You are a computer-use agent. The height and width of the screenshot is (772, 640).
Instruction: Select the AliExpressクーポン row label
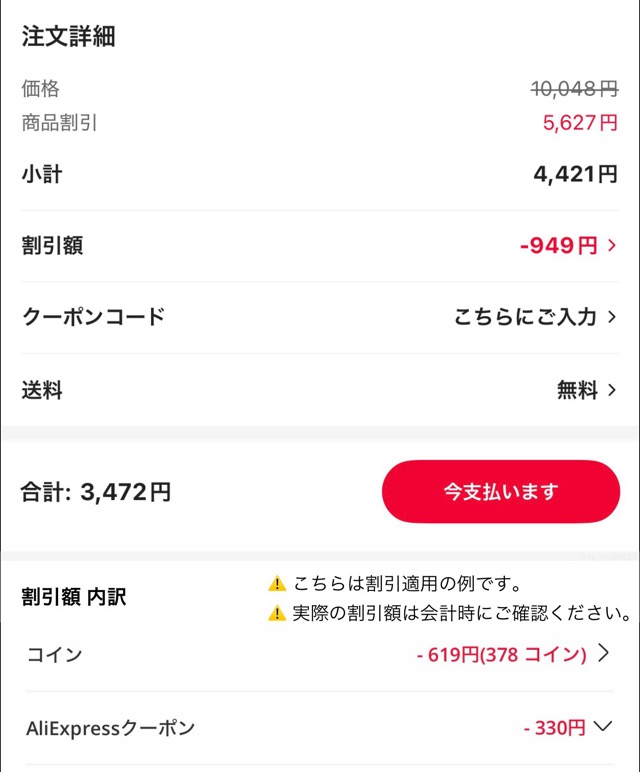pyautogui.click(x=110, y=728)
